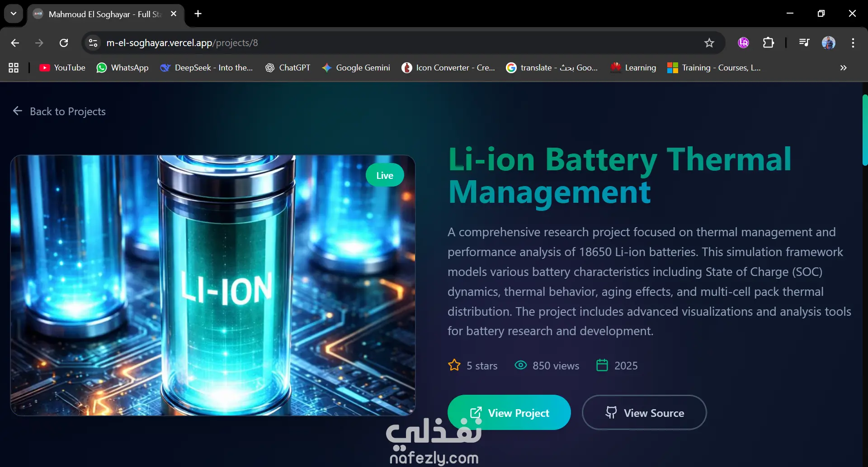View site information icon in address bar
The height and width of the screenshot is (467, 868).
coord(93,43)
